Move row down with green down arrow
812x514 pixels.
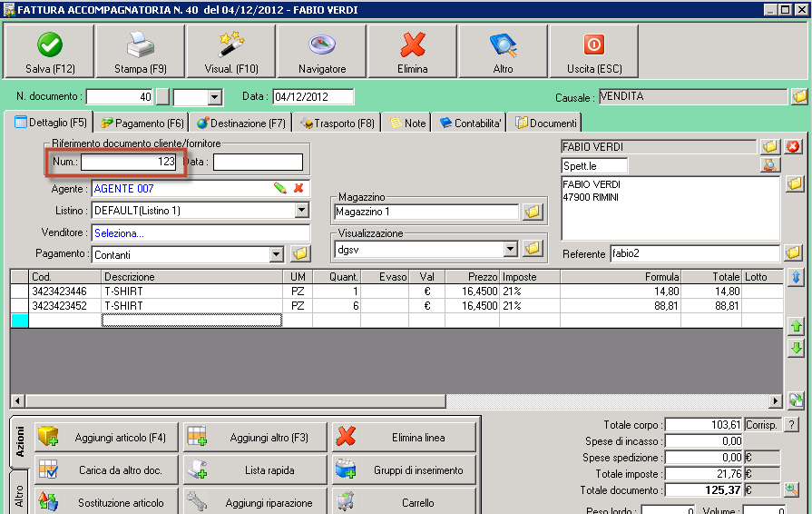point(796,348)
